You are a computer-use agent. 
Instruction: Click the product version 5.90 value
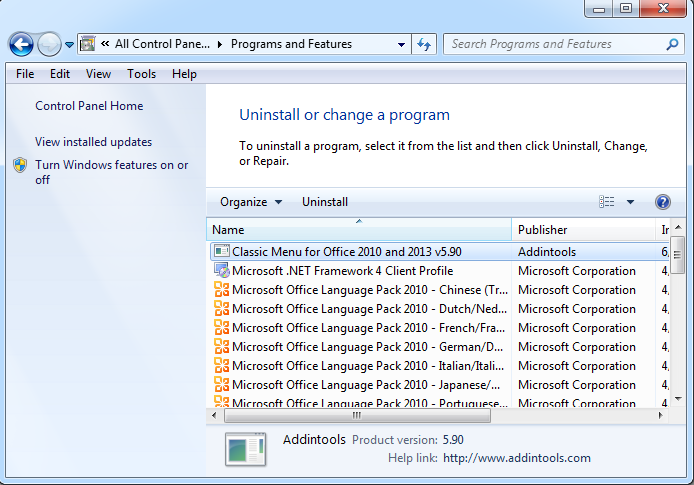(x=453, y=440)
